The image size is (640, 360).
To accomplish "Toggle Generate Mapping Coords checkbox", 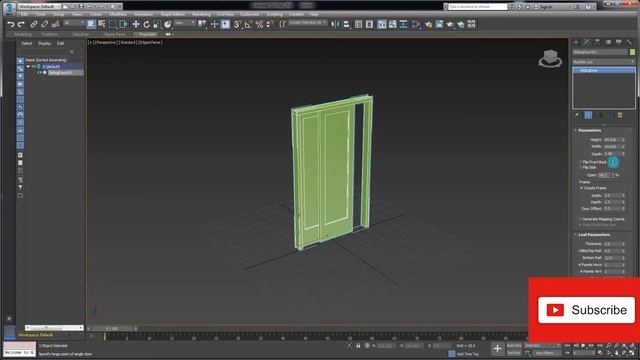I will coord(580,219).
